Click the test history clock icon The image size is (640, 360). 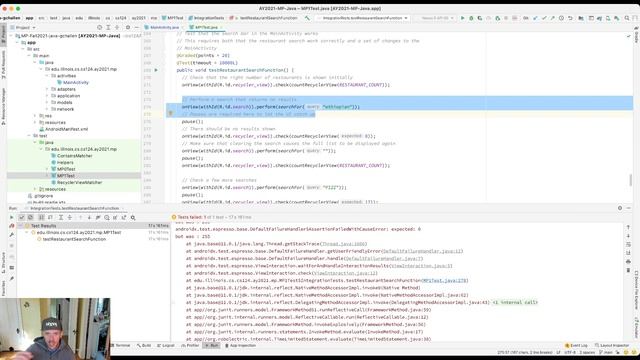pos(107,218)
